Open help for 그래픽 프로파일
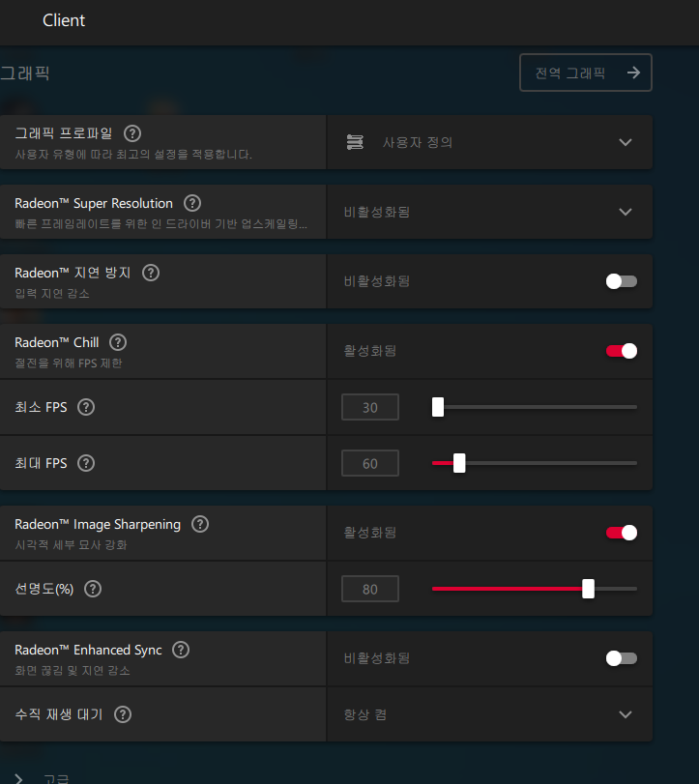699x784 pixels. (132, 133)
